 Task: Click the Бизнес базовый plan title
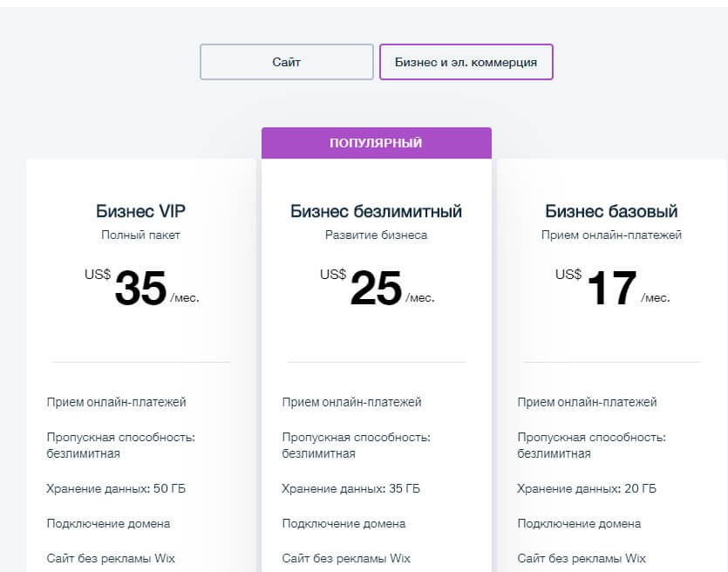pyautogui.click(x=611, y=211)
